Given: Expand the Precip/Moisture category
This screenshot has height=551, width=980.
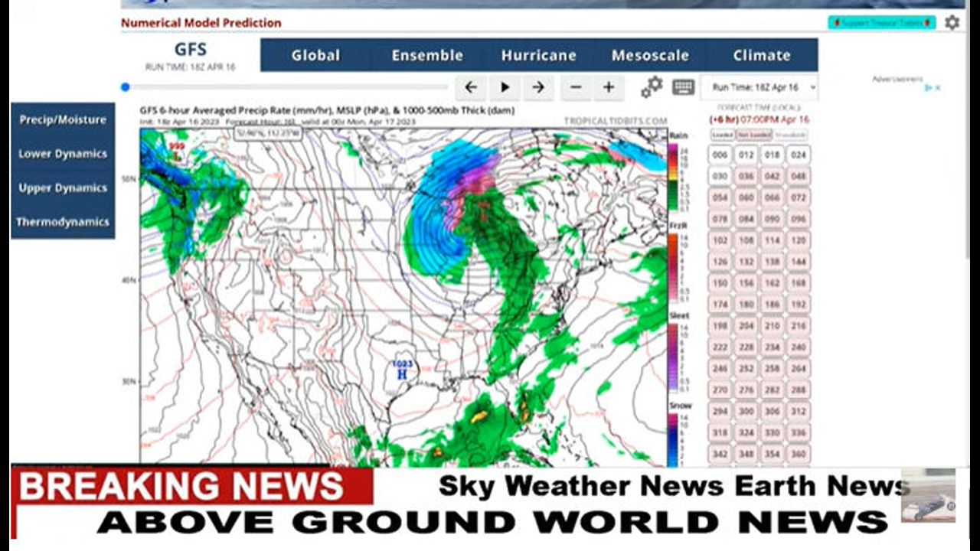Looking at the screenshot, I should click(63, 119).
